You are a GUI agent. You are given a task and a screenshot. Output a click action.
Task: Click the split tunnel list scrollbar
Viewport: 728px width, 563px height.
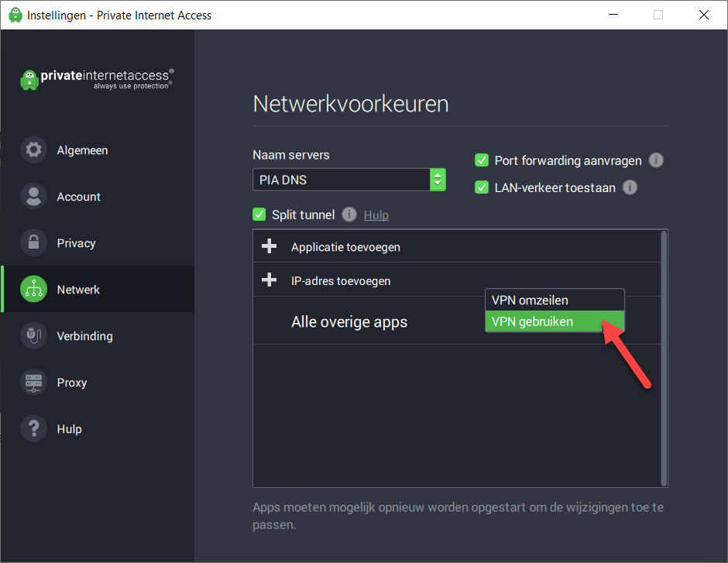tap(664, 358)
